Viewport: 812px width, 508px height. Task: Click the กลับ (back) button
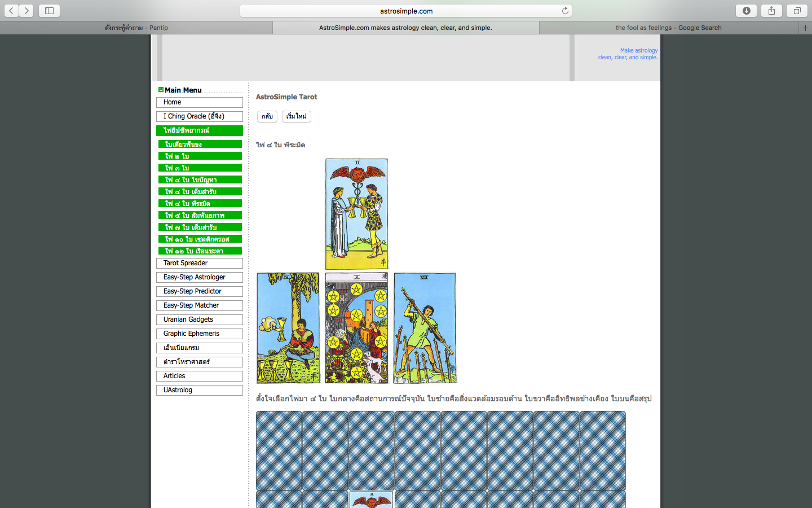[267, 116]
